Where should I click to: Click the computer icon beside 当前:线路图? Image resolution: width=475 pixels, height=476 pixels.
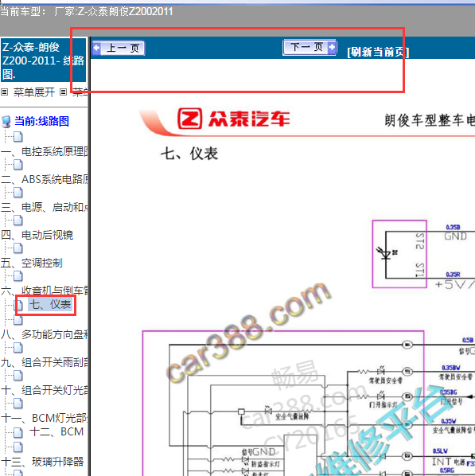6,122
